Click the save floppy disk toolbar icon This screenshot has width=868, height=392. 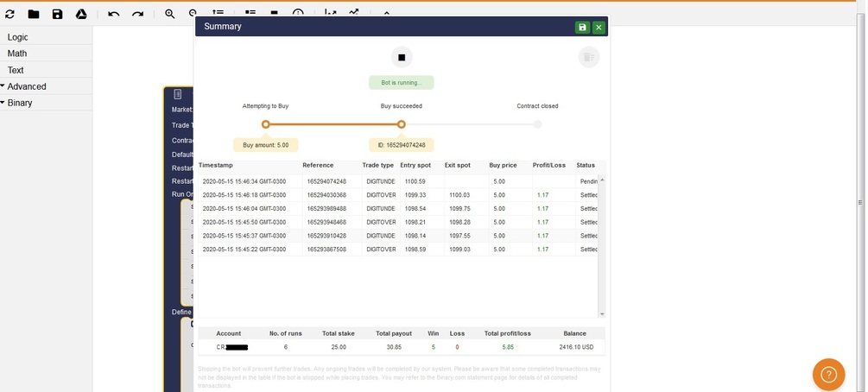point(58,15)
